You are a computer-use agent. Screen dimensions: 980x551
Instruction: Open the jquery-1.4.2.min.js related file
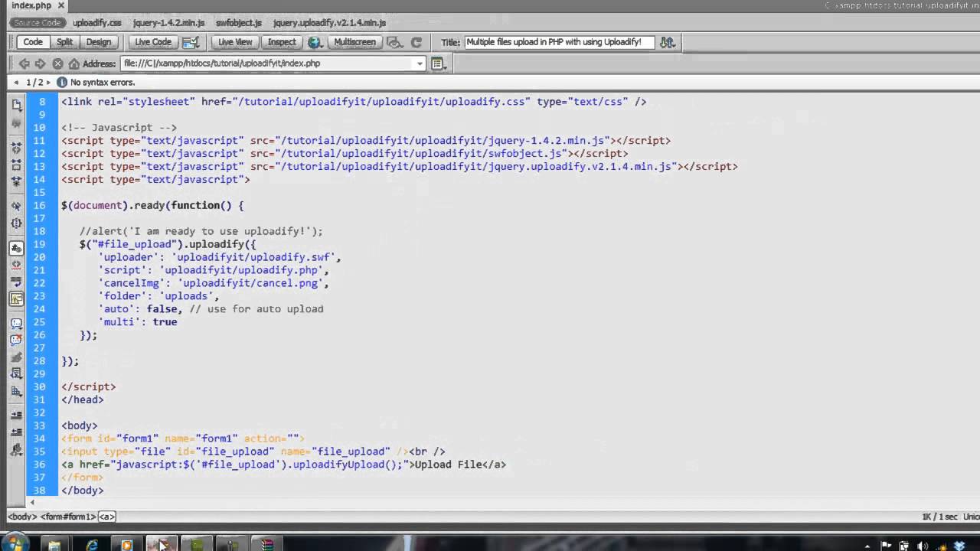coord(168,23)
